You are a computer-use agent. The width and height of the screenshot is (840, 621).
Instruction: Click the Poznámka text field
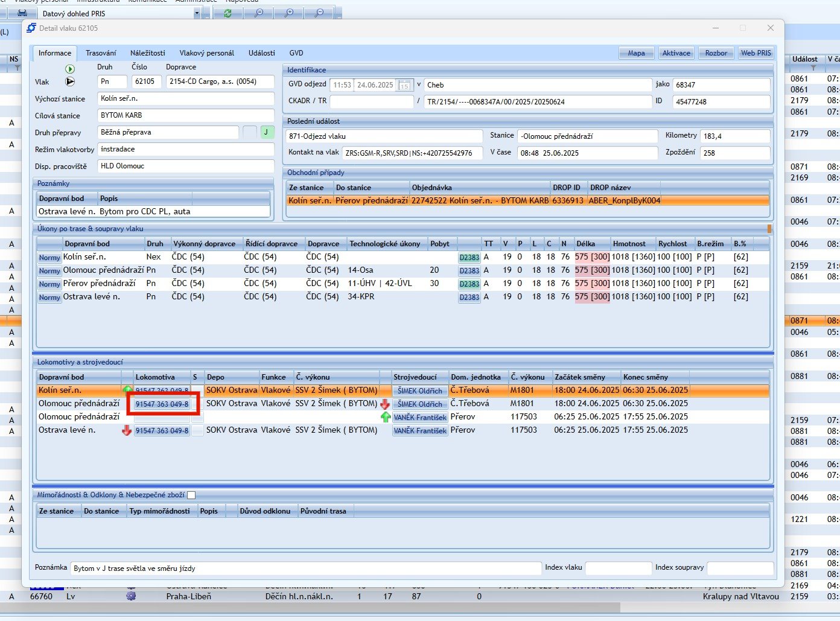pyautogui.click(x=305, y=568)
